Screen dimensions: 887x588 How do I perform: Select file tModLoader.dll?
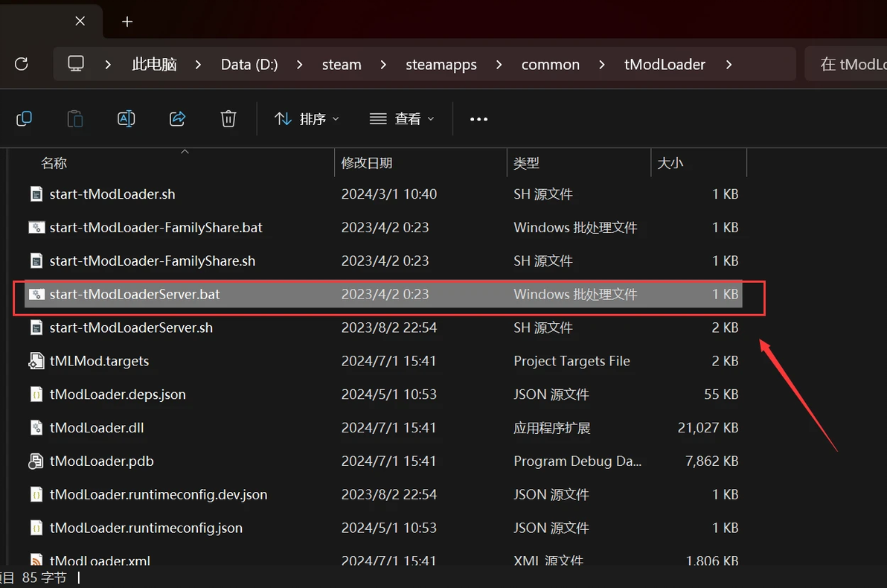97,428
